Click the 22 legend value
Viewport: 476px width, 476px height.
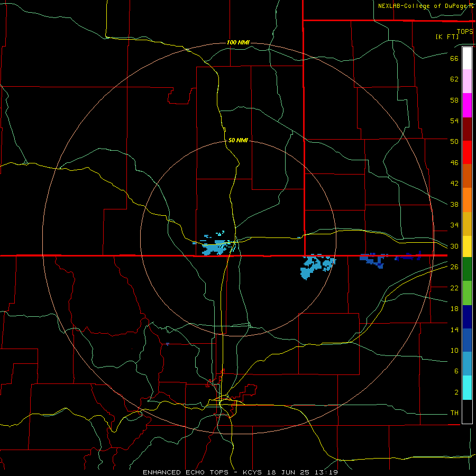[x=454, y=288]
